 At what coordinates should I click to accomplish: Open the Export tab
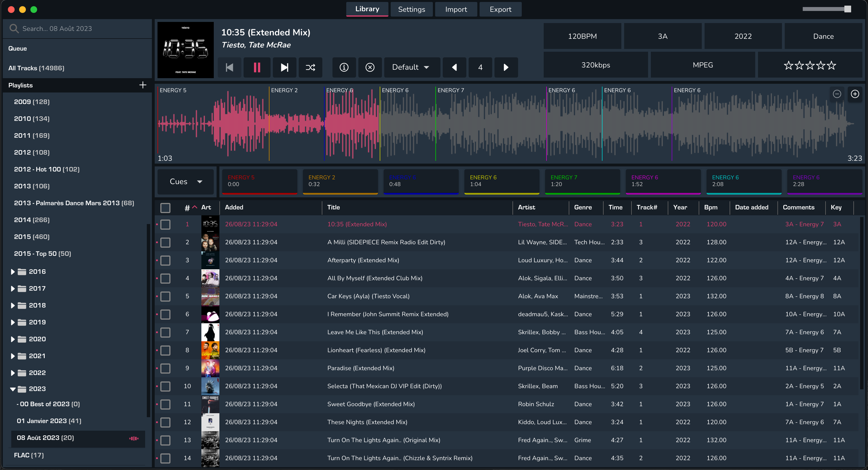point(500,10)
